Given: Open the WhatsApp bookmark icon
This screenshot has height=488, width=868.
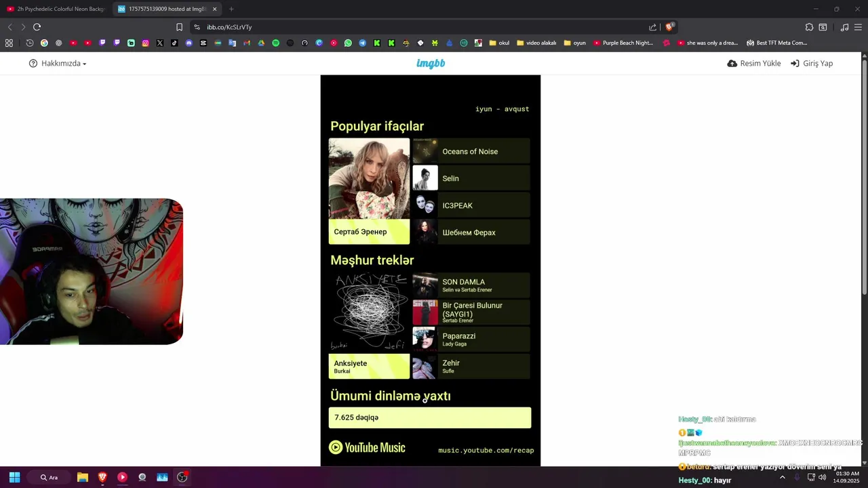Looking at the screenshot, I should click(348, 43).
